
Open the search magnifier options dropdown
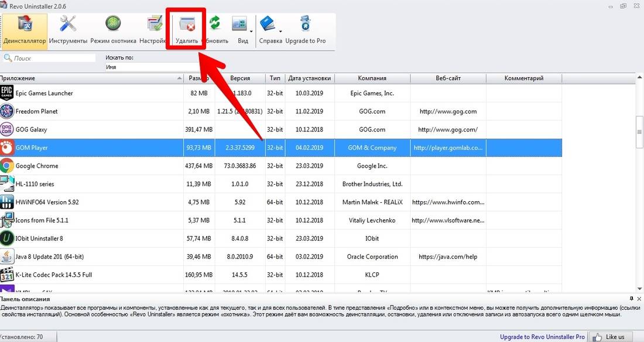point(8,58)
